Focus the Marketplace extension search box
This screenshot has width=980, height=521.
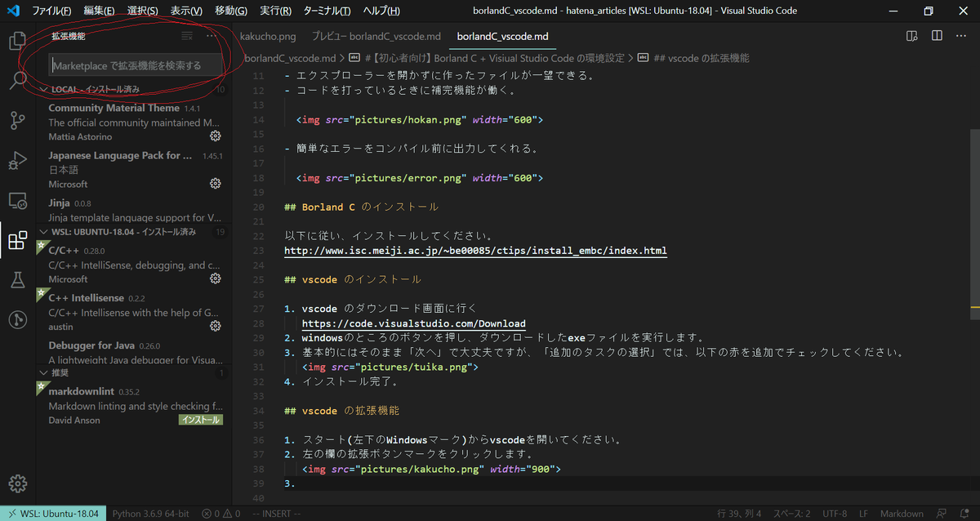point(136,65)
